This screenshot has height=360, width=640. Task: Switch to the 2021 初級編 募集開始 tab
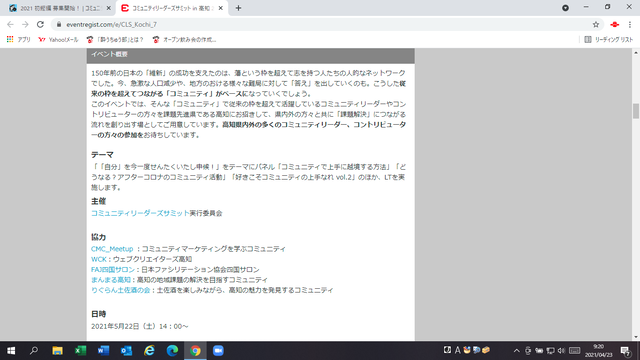(x=60, y=8)
